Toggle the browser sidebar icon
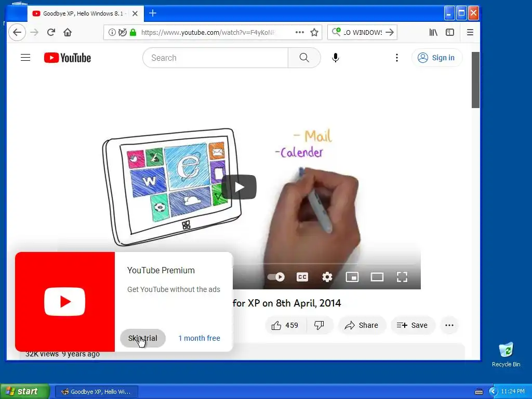Image resolution: width=532 pixels, height=399 pixels. click(x=450, y=32)
